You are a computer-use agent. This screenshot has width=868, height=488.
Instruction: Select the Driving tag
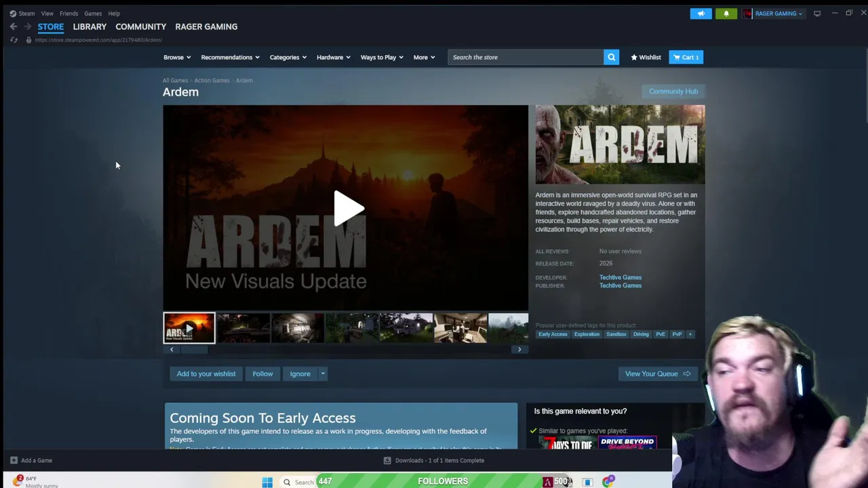(641, 334)
